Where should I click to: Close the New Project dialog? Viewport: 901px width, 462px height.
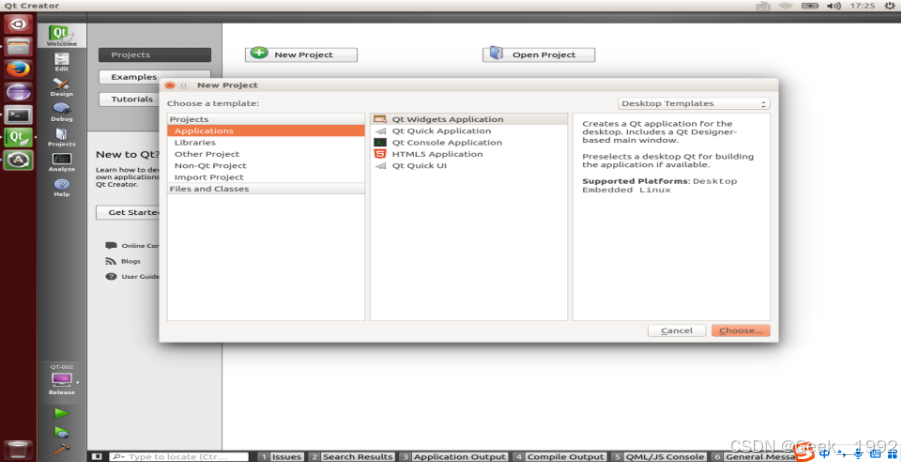click(x=170, y=85)
